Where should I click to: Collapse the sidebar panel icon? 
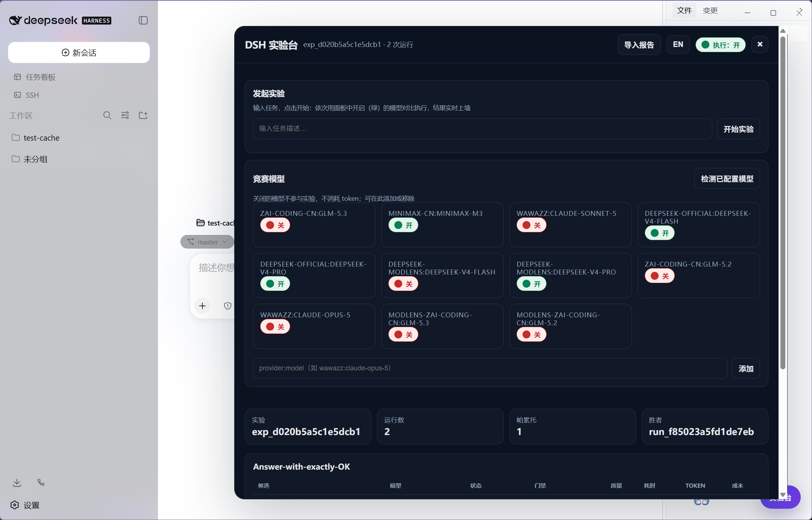(x=143, y=20)
